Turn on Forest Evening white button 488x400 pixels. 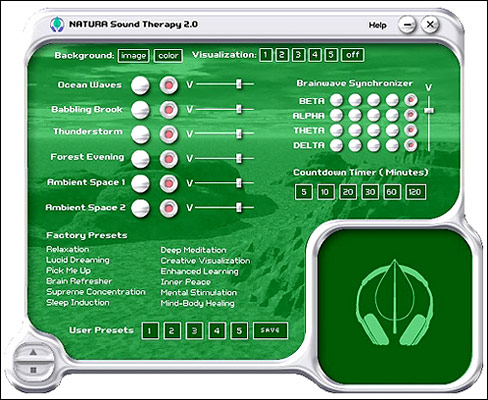pyautogui.click(x=140, y=159)
